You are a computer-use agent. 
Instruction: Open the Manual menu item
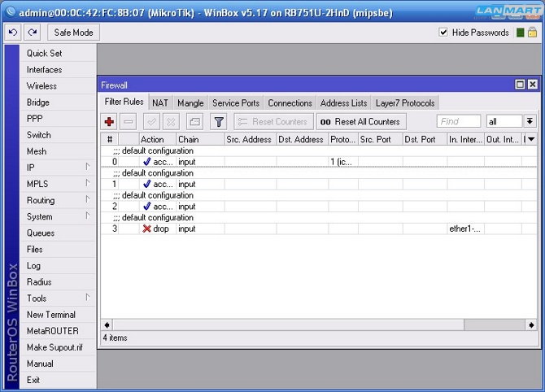click(58, 364)
